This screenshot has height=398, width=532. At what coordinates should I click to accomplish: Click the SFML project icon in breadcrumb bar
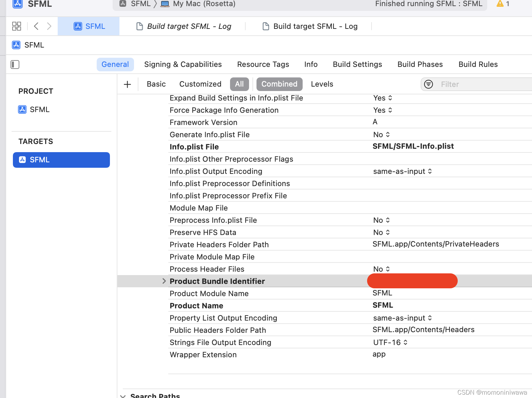[16, 45]
